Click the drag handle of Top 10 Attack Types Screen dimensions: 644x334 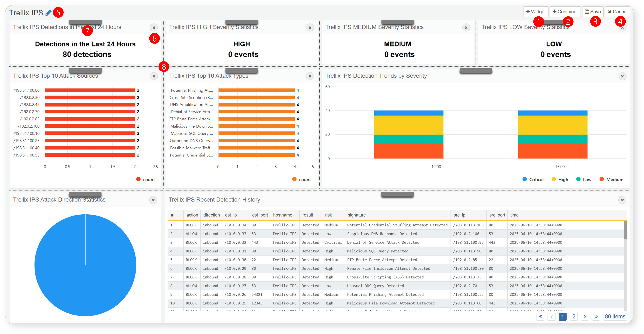pos(241,71)
